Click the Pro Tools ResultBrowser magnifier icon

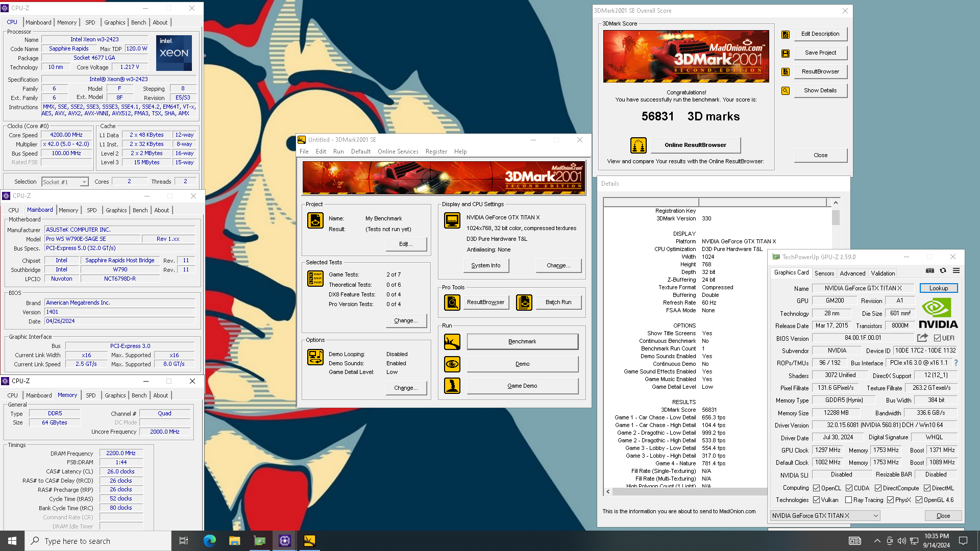click(452, 303)
